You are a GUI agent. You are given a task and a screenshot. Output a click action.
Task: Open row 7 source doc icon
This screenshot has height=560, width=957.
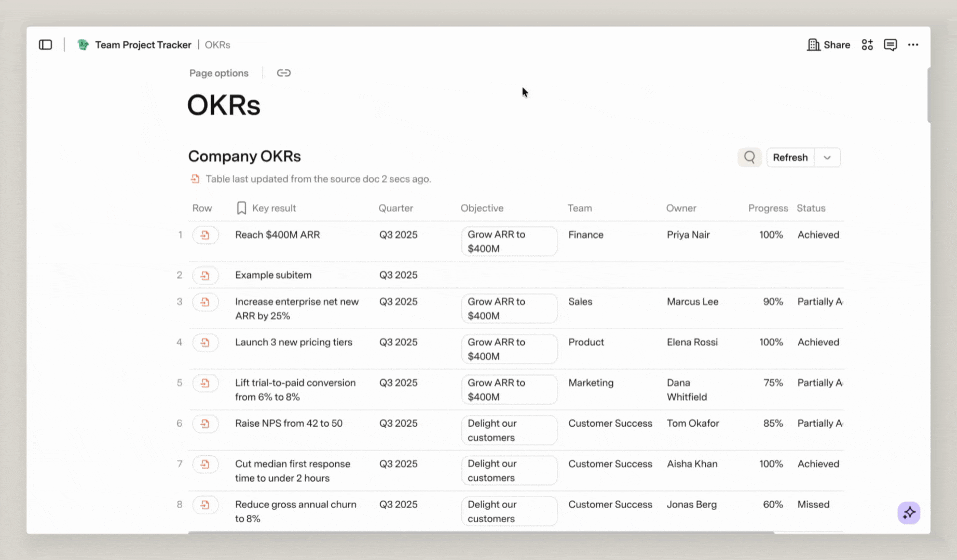coord(205,464)
